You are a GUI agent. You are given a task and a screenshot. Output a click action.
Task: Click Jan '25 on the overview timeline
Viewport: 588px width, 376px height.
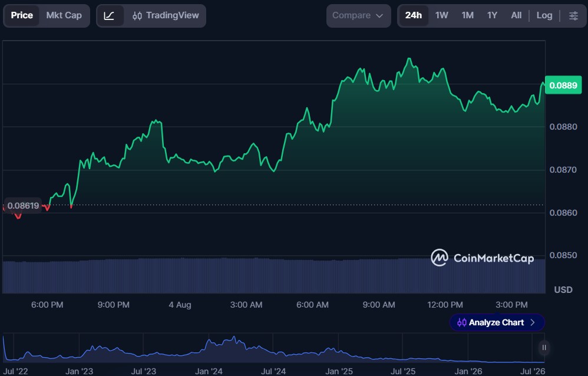[339, 371]
